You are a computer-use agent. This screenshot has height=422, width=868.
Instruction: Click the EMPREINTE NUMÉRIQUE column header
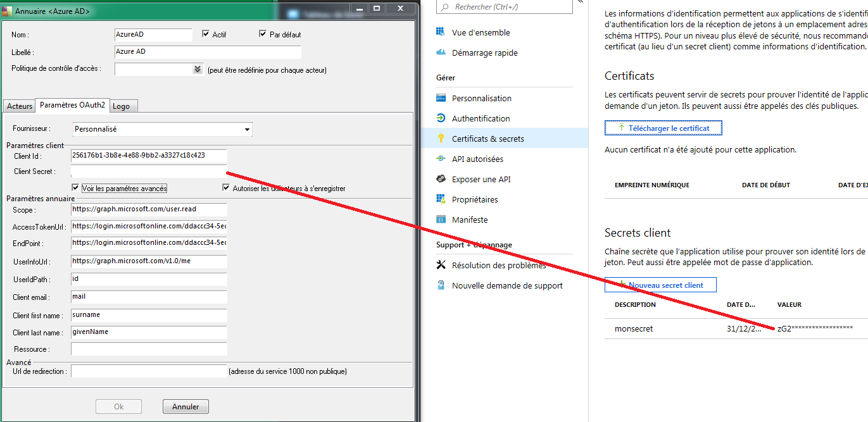coord(652,185)
